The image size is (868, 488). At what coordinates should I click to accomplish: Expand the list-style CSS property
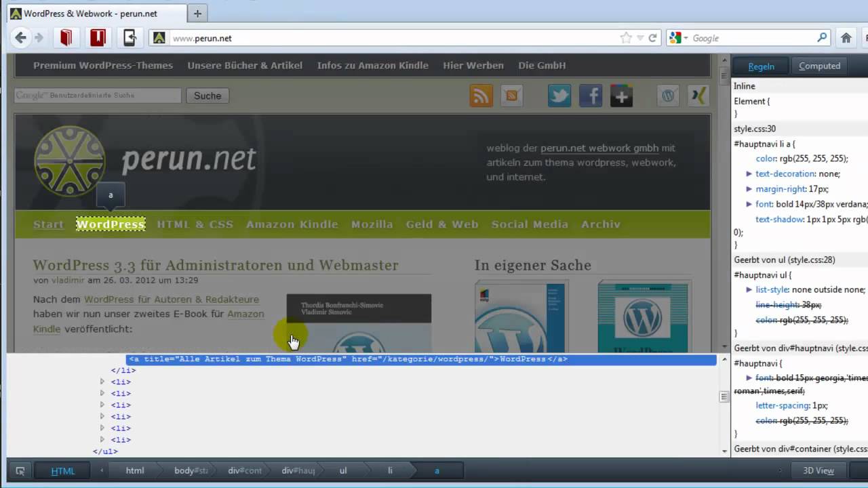(x=749, y=289)
